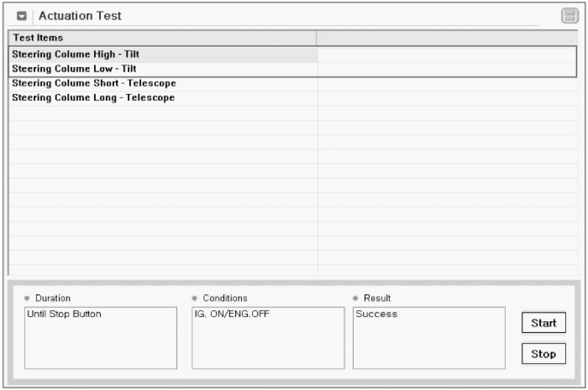Choose Steering Colume Short - Telescope row

click(94, 83)
